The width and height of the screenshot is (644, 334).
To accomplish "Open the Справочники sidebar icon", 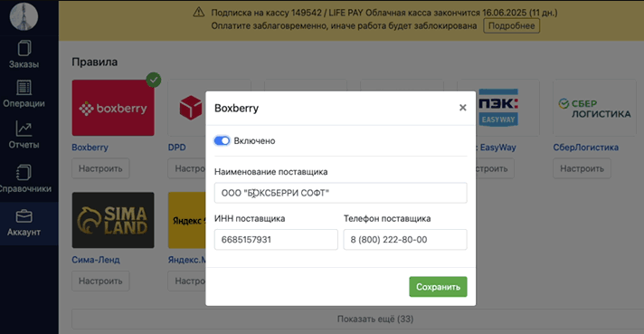I will click(24, 173).
